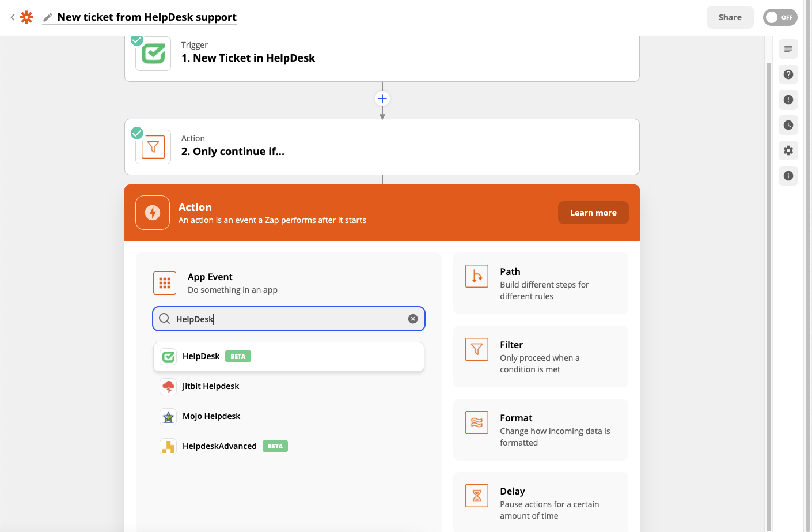Select the Delay built-in action

540,502
